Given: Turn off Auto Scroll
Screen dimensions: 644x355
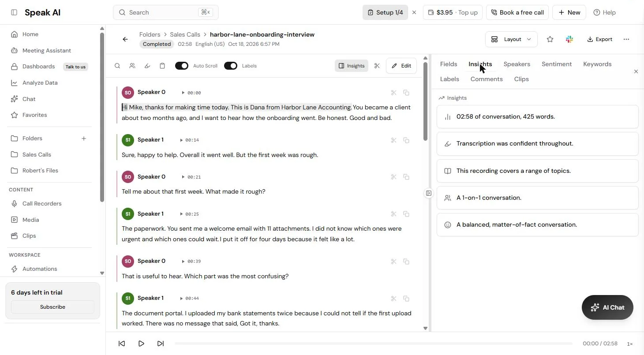Looking at the screenshot, I should pyautogui.click(x=182, y=66).
